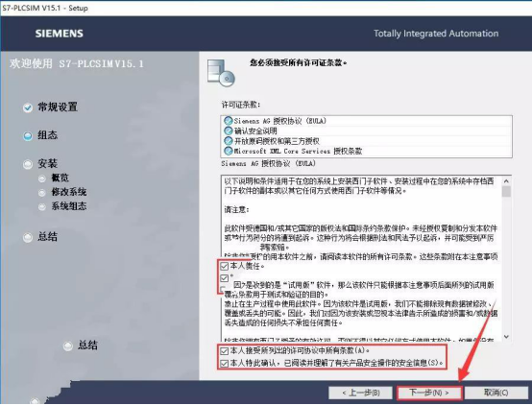Viewport: 532px width, 405px height.
Task: Select the 系统组态 sub-step
Action: pos(69,206)
